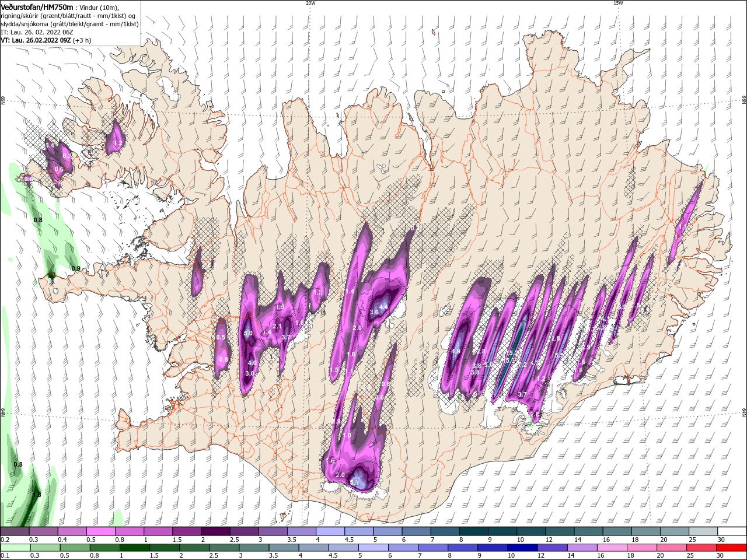The width and height of the screenshot is (747, 560).
Task: Click the Veðurstofan/HM750m title text
Action: coord(37,7)
